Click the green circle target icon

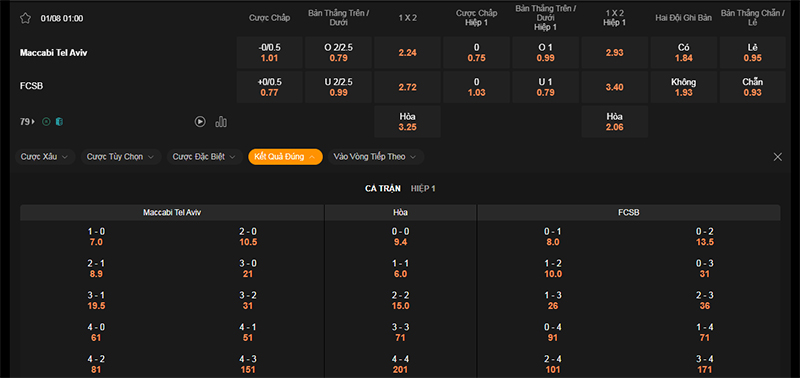tap(46, 122)
